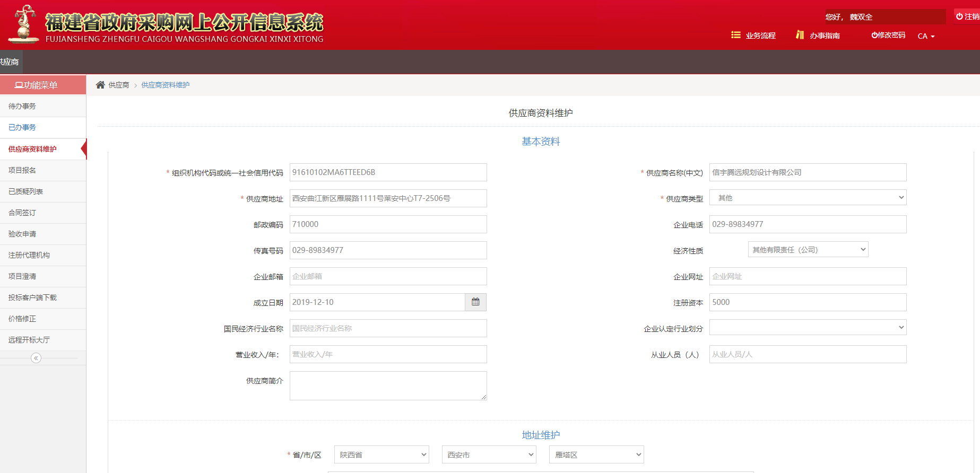Image resolution: width=980 pixels, height=473 pixels.
Task: Open the 经济性质 dropdown
Action: (x=808, y=249)
